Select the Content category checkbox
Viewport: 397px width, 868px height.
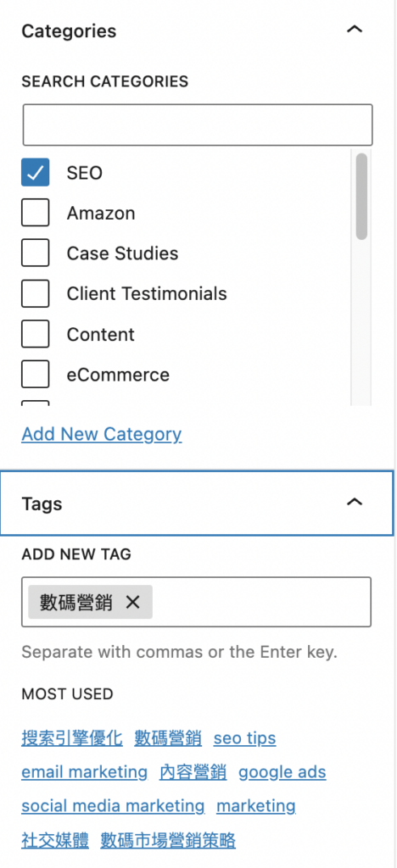click(x=36, y=334)
